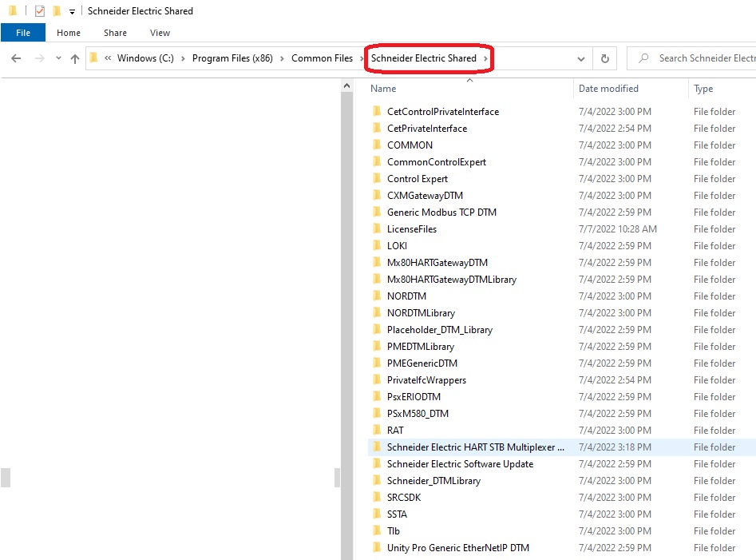Select the NORDTM folder icon

377,296
